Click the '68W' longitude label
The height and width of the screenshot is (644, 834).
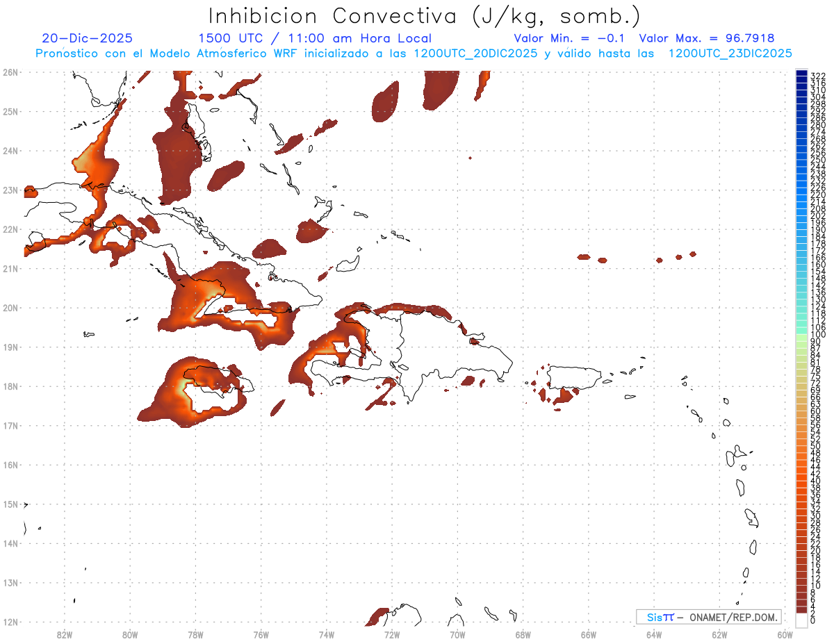(523, 634)
